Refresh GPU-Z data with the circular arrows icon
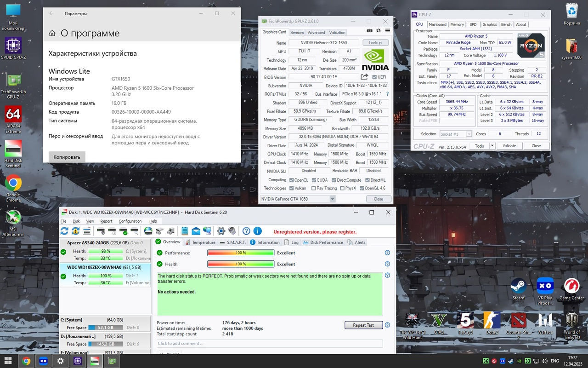 tap(379, 30)
